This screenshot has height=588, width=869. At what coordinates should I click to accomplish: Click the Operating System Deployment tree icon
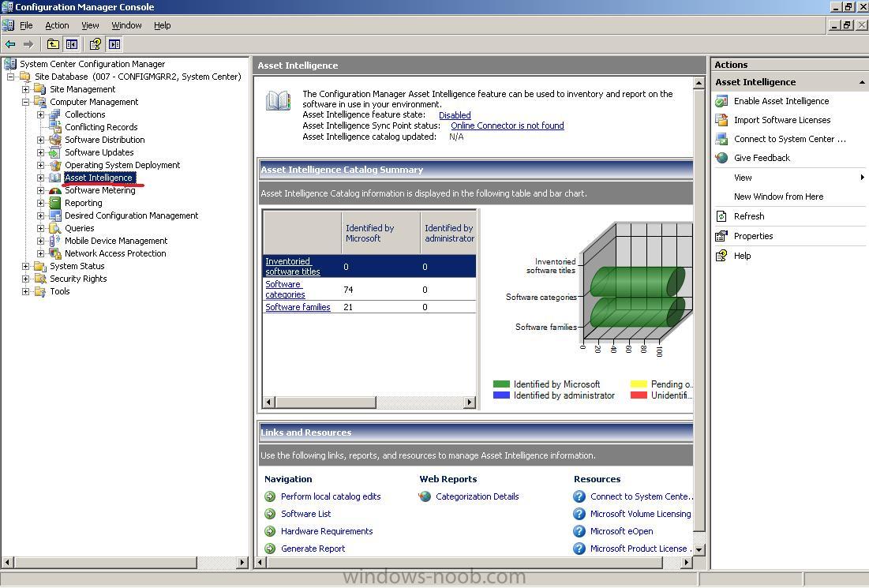point(55,165)
